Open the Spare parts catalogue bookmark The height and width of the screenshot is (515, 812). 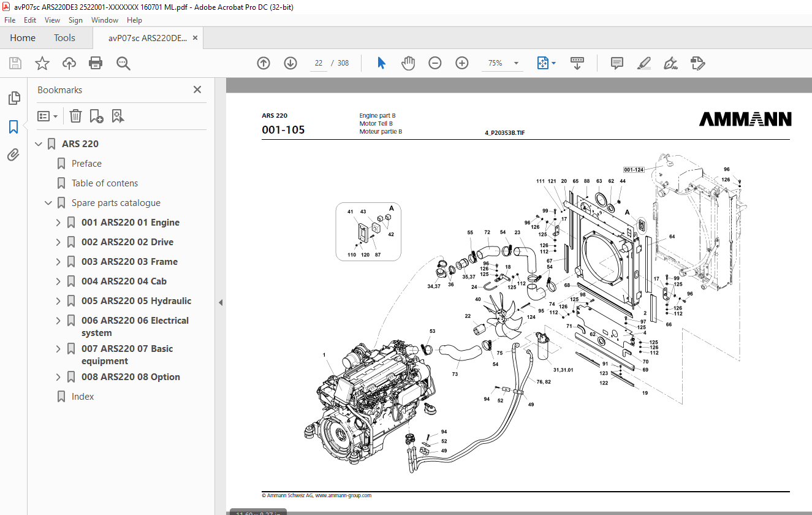pos(116,203)
